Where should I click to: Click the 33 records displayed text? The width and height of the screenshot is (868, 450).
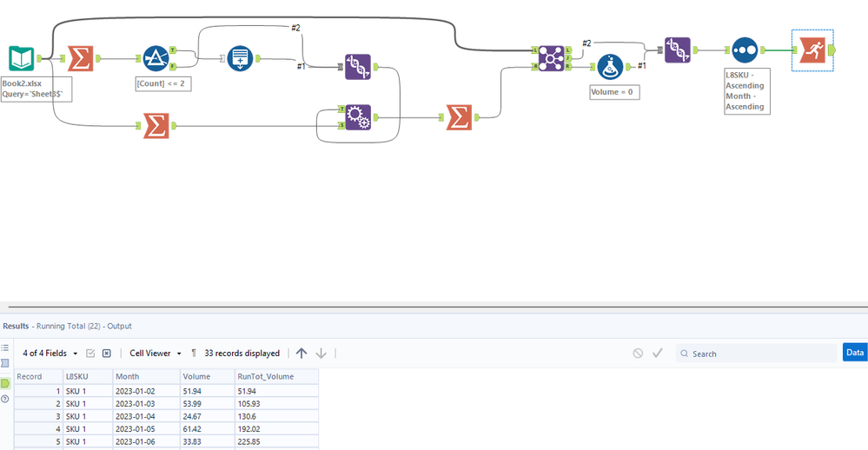tap(242, 353)
